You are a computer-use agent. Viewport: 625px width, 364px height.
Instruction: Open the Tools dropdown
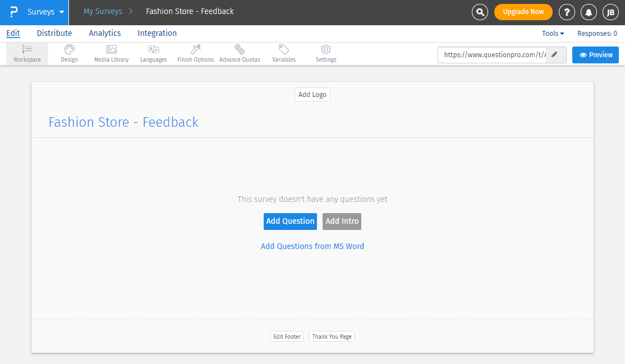pos(553,33)
